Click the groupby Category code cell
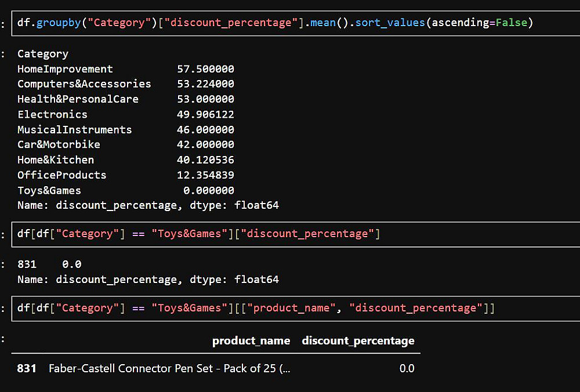This screenshot has width=580, height=392. click(x=290, y=23)
